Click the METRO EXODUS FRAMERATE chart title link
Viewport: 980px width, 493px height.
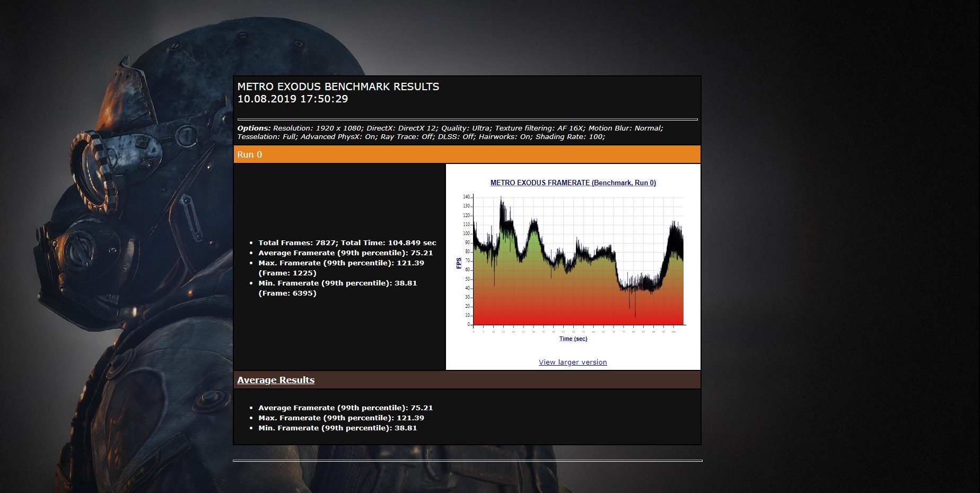click(573, 183)
